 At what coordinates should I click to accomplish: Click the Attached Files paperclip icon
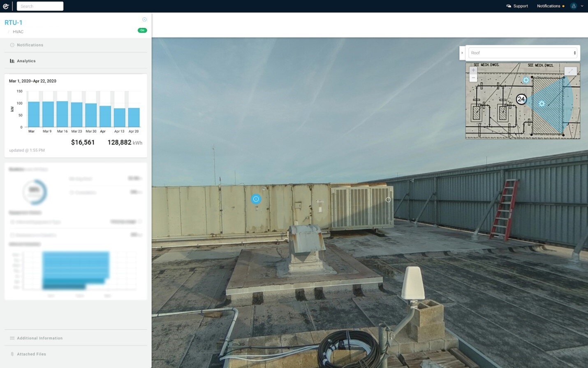tap(12, 354)
